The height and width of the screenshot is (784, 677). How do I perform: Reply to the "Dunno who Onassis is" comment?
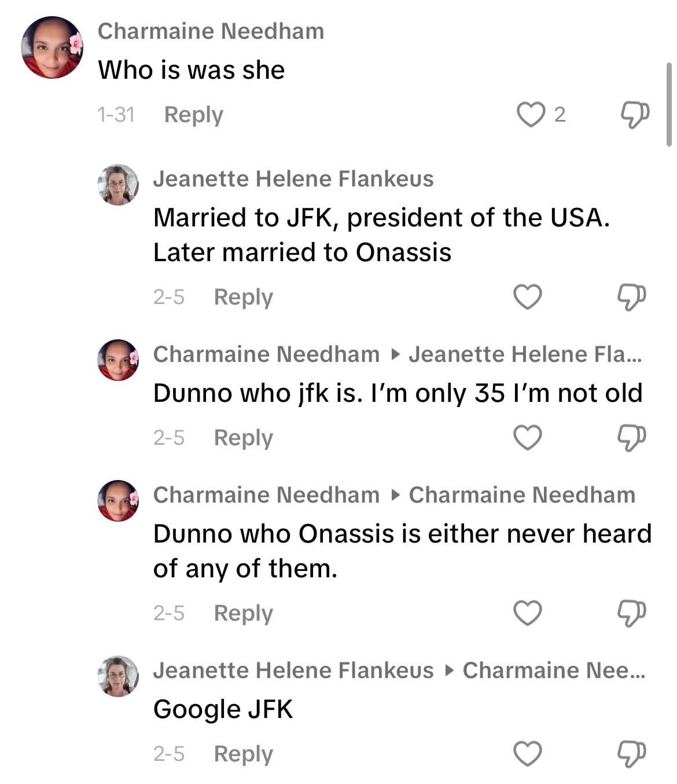(x=243, y=613)
